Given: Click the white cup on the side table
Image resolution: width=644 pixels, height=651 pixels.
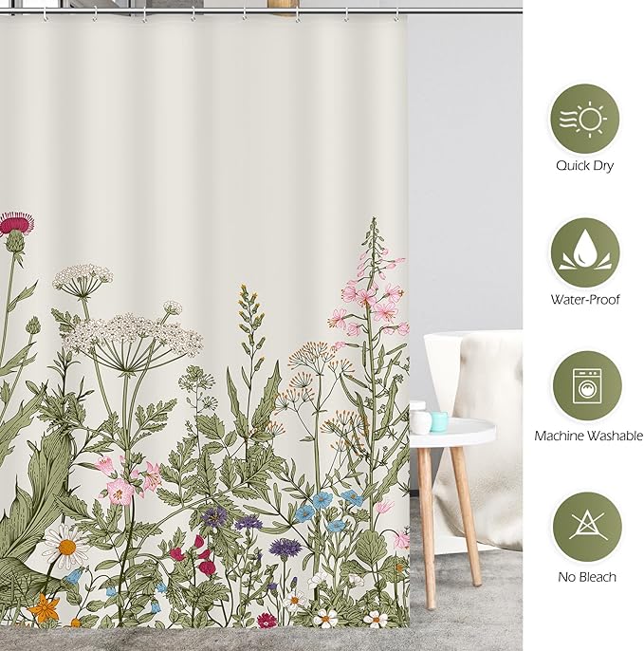Looking at the screenshot, I should click(419, 420).
